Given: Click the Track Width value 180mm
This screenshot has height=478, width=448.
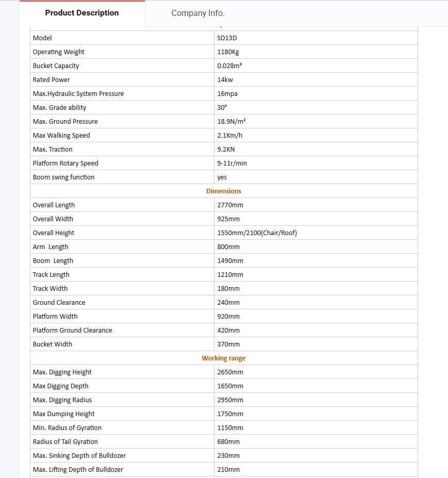Looking at the screenshot, I should point(228,288).
